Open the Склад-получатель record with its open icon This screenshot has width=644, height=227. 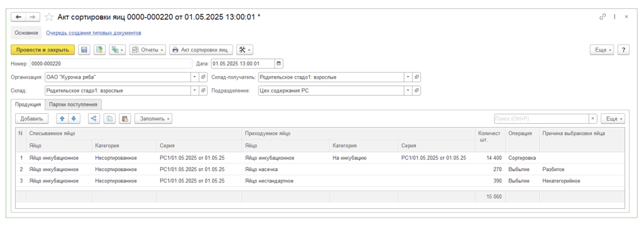click(416, 77)
